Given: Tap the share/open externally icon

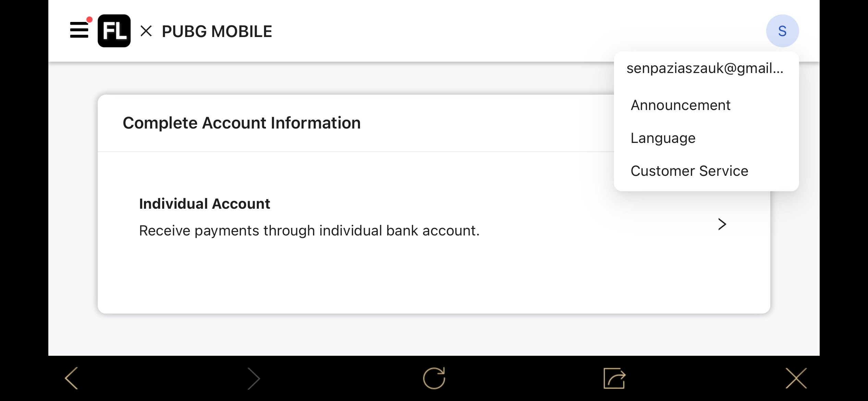Looking at the screenshot, I should 614,378.
